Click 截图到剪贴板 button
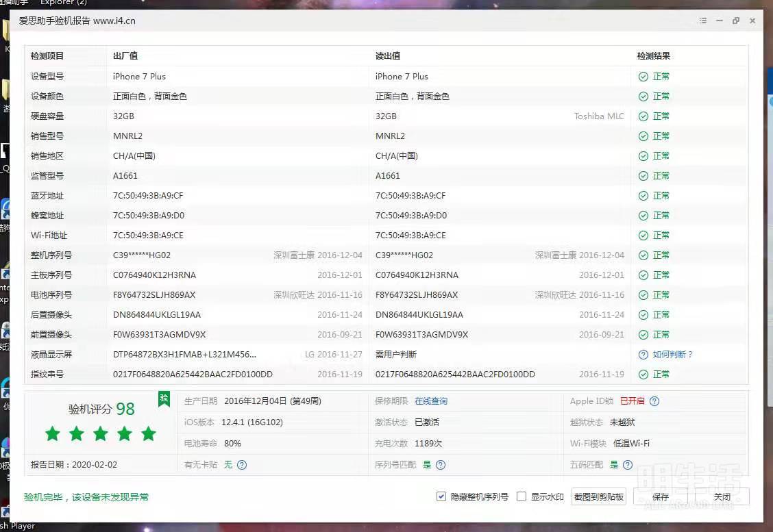The image size is (773, 532). tap(599, 496)
